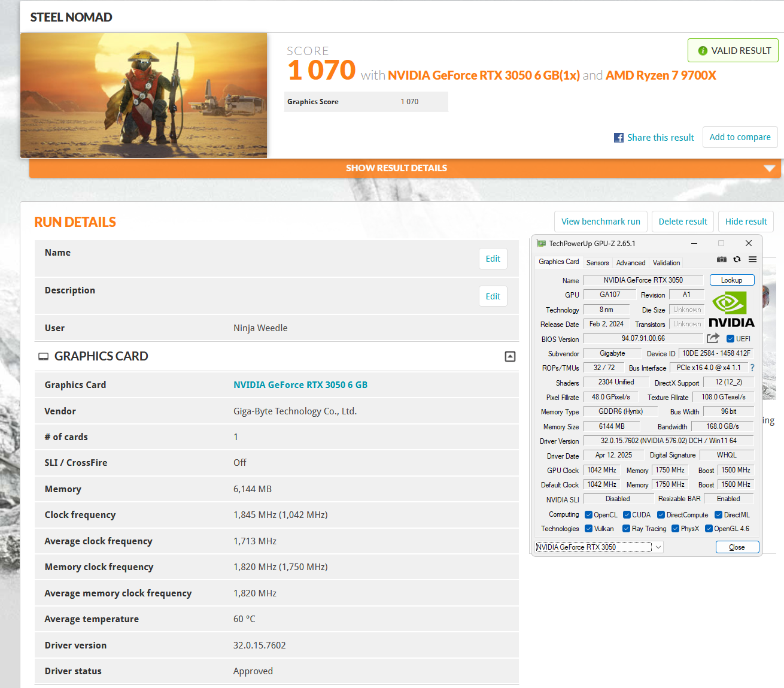
Task: Click the Valid Result info icon
Action: click(x=703, y=51)
